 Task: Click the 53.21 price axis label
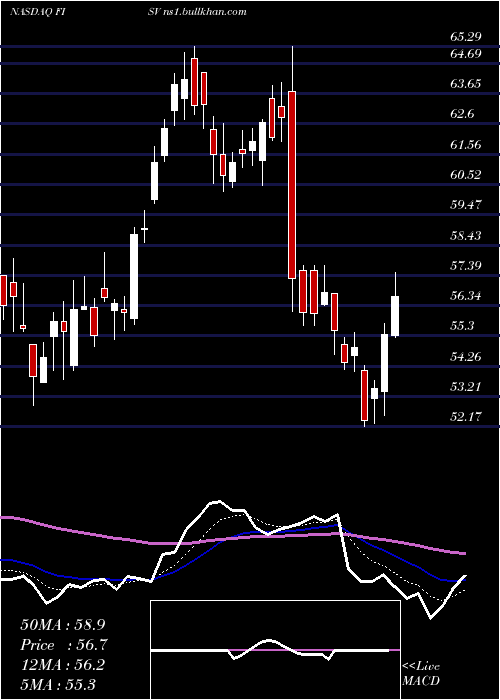(x=466, y=386)
